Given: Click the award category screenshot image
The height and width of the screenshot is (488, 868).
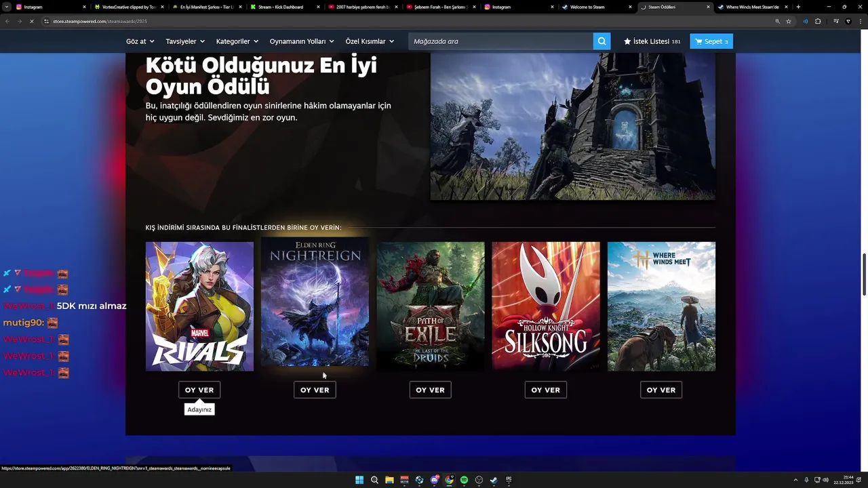Looking at the screenshot, I should 572,127.
